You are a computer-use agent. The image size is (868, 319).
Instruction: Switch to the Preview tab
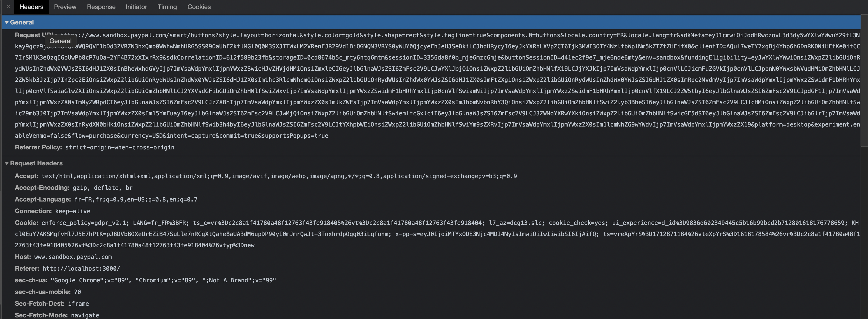pyautogui.click(x=65, y=7)
